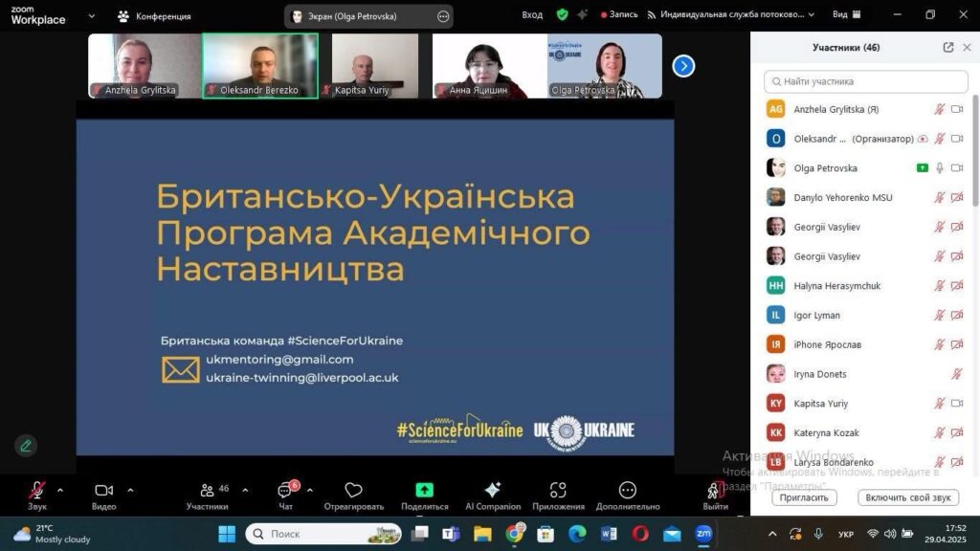Pop out the participants panel
The width and height of the screenshot is (980, 551).
tap(947, 48)
